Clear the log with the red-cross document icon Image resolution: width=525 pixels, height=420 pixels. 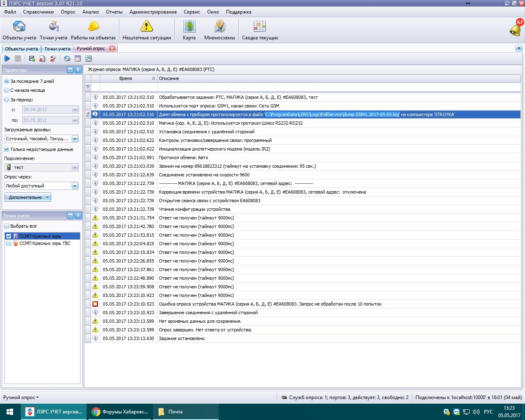coord(42,59)
